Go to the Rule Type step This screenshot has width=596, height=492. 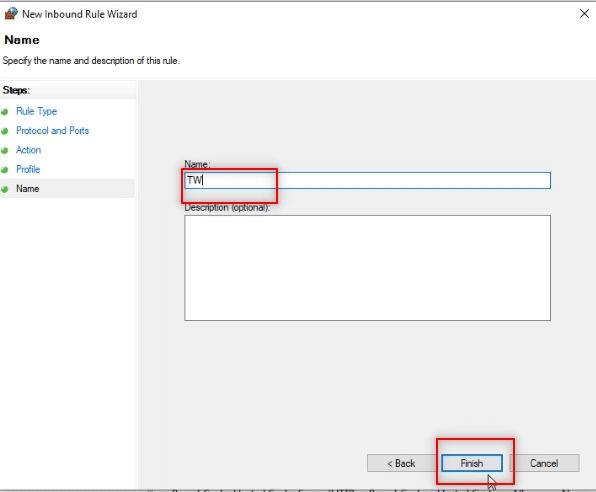pos(36,111)
